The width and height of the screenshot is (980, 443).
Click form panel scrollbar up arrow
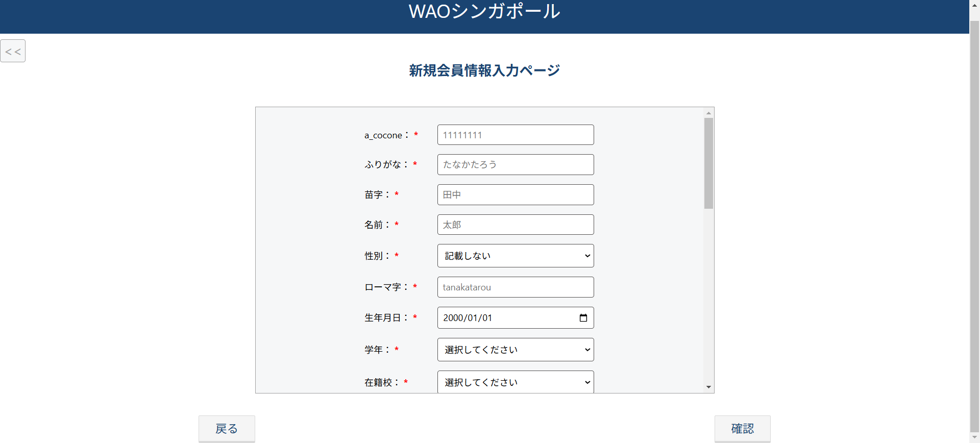[708, 113]
